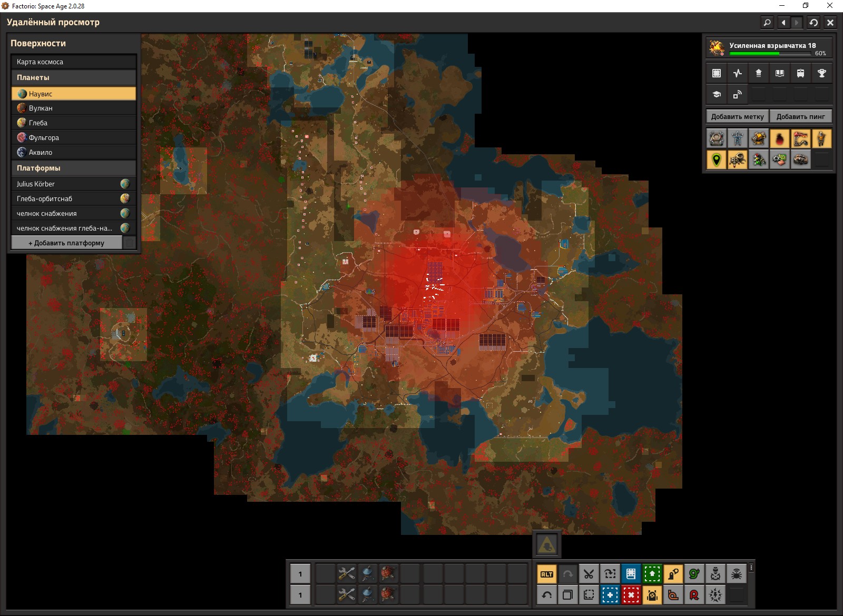
Task: Open search magnifier in remote view
Action: [767, 23]
